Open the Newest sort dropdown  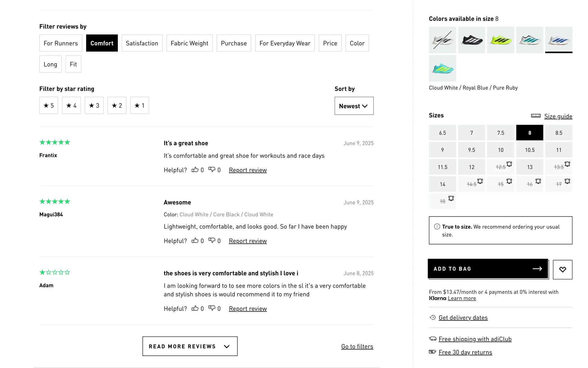point(354,106)
